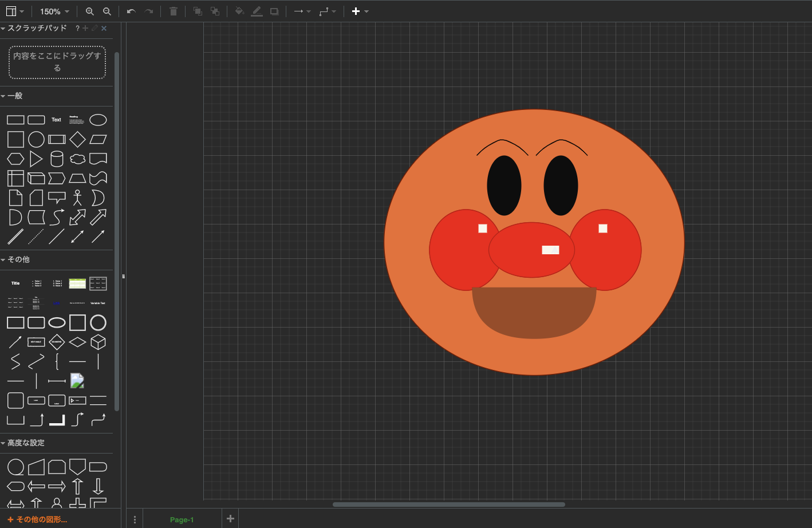Viewport: 812px width, 528px height.
Task: Add a new page with the plus button
Action: [x=230, y=519]
